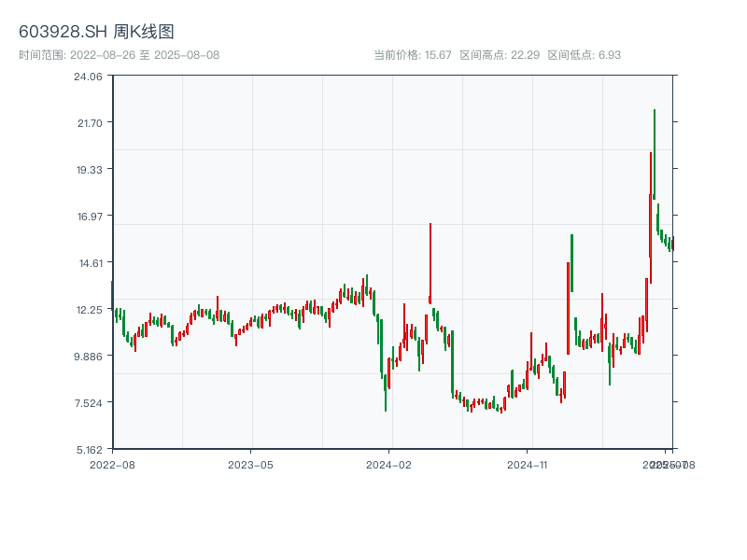Pick the 14.61 y-axis label
747x560 pixels.
(x=89, y=263)
